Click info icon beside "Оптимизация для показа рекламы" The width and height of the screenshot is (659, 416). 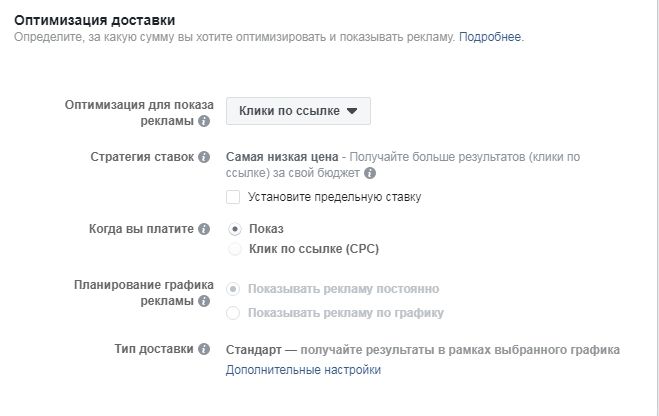click(204, 121)
